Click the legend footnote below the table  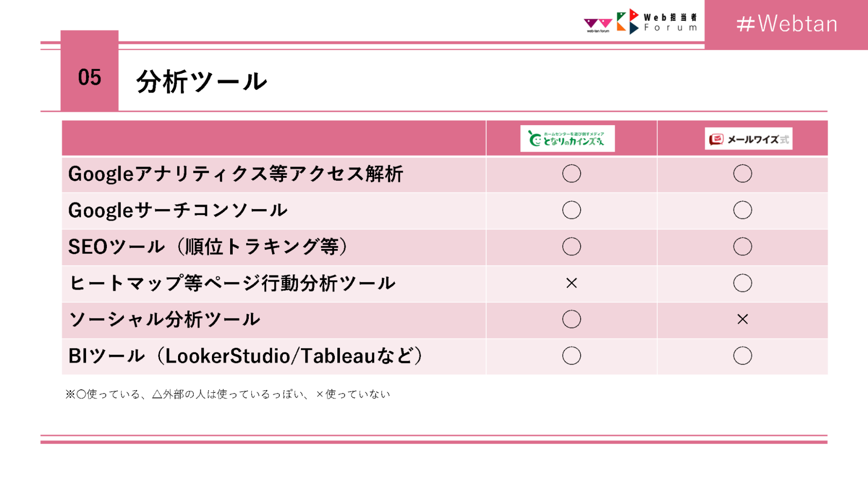tap(228, 394)
